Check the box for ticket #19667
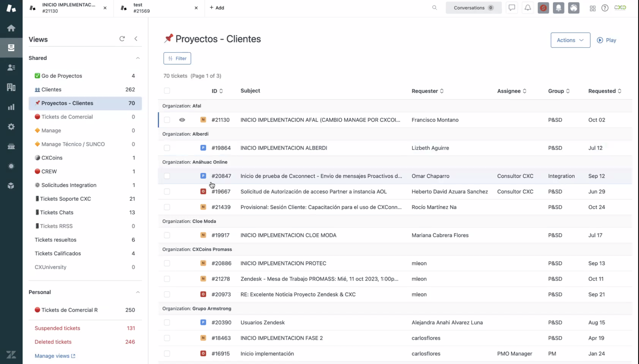Image resolution: width=639 pixels, height=364 pixels. pyautogui.click(x=167, y=192)
